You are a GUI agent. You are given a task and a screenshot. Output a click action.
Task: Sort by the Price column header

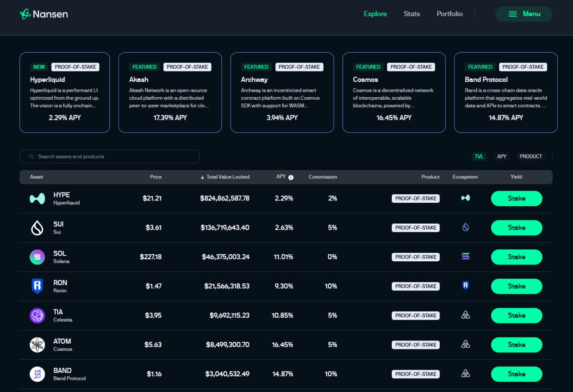[x=156, y=177]
